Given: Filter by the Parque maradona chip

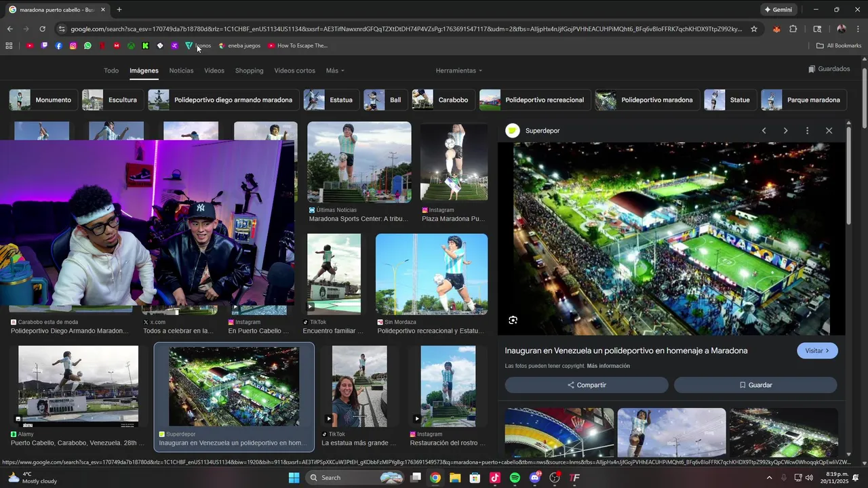Looking at the screenshot, I should coord(804,100).
